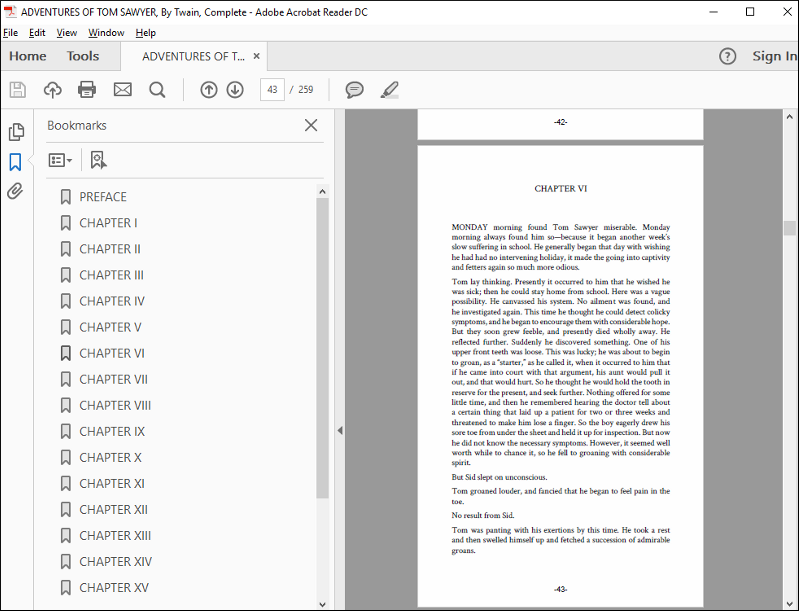Open the Comment speech bubble tool
This screenshot has width=799, height=611.
tap(354, 90)
